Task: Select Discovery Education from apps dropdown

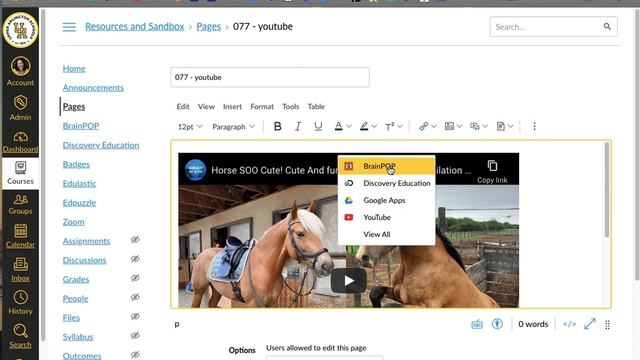Action: (x=387, y=183)
